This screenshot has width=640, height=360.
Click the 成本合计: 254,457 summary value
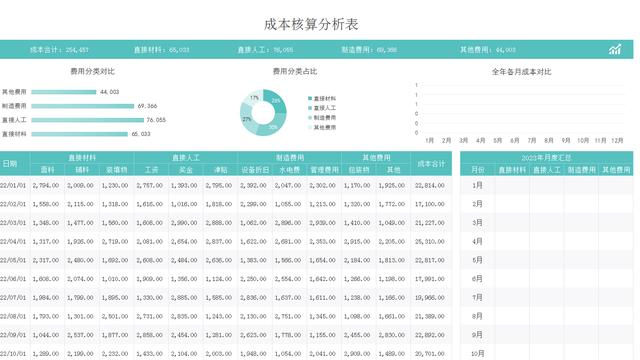(x=59, y=50)
